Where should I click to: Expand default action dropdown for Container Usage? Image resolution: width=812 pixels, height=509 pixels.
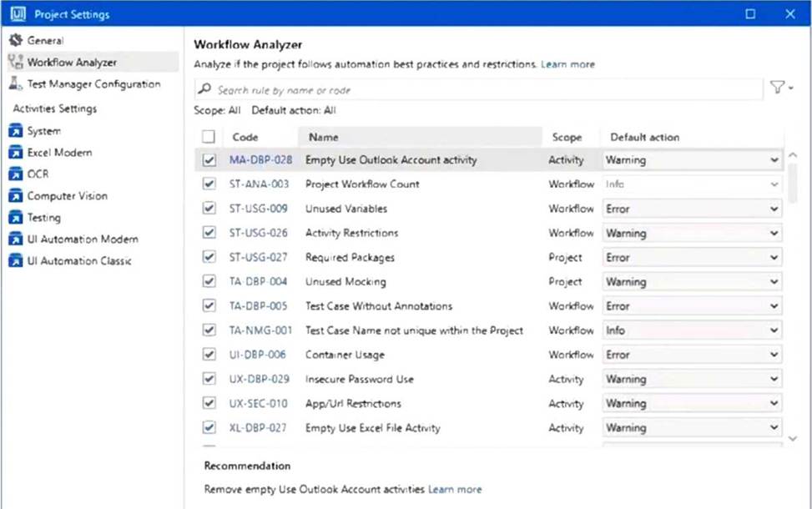click(692, 355)
